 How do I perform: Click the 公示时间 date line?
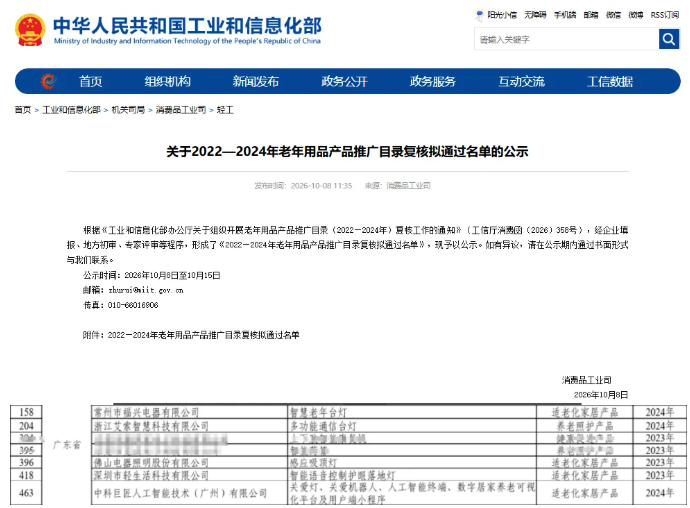point(152,275)
